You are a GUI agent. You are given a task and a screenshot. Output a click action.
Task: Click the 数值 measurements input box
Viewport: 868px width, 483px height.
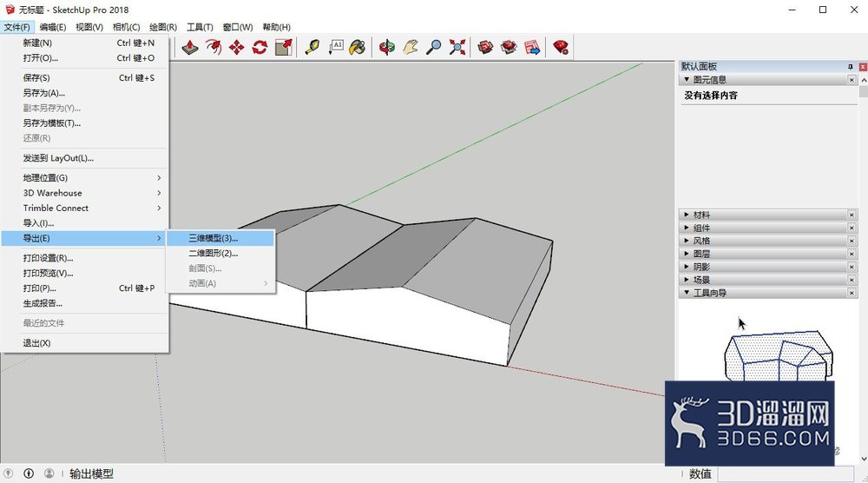coord(786,473)
